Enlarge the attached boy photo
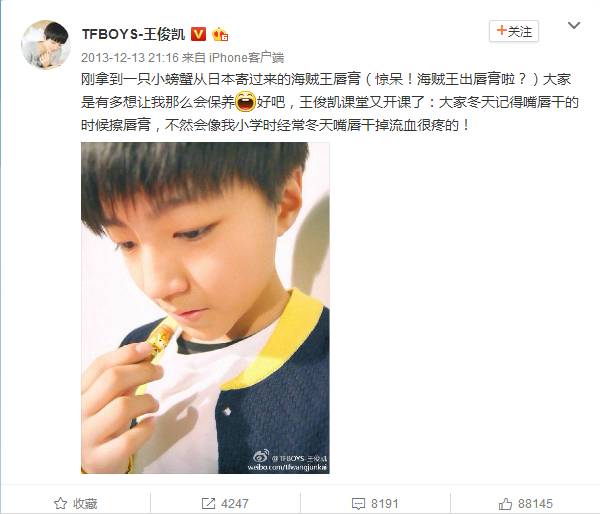600x514 pixels. tap(205, 308)
